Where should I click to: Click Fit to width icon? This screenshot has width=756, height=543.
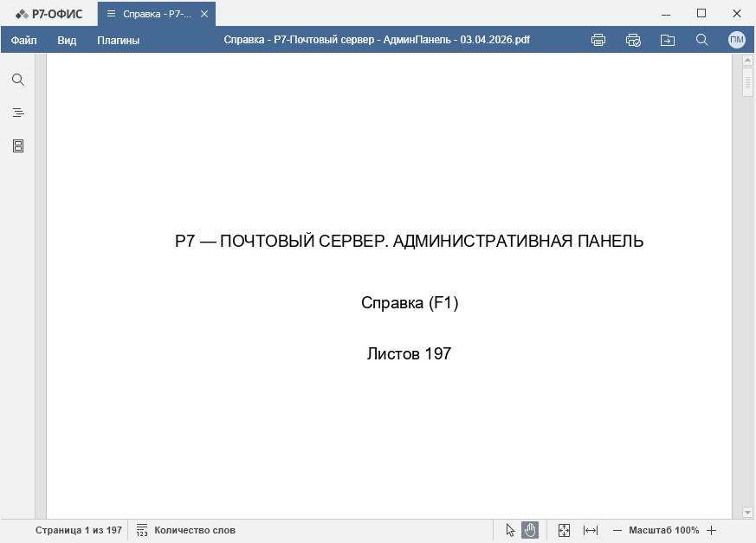point(590,531)
